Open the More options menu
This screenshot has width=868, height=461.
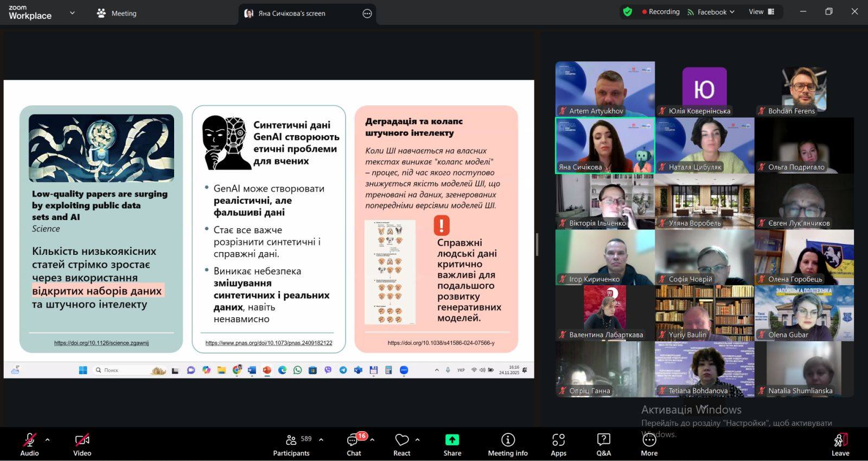click(649, 444)
